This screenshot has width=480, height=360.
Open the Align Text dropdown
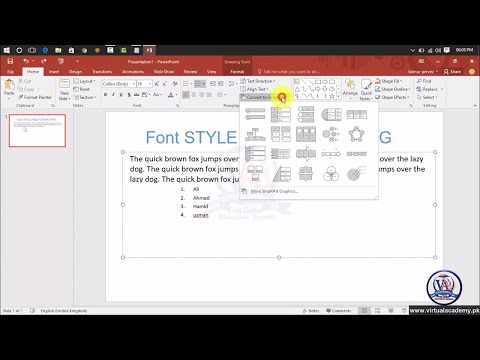click(x=254, y=89)
